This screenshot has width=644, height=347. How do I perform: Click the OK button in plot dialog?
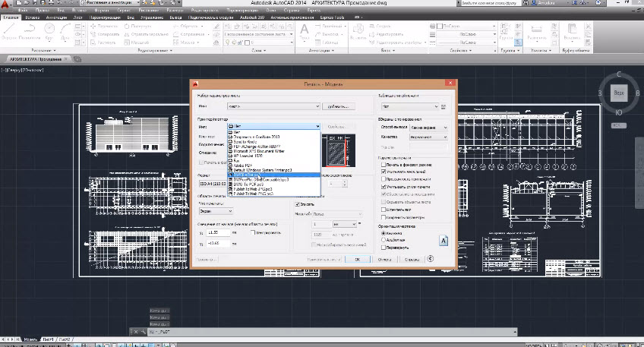tap(358, 259)
